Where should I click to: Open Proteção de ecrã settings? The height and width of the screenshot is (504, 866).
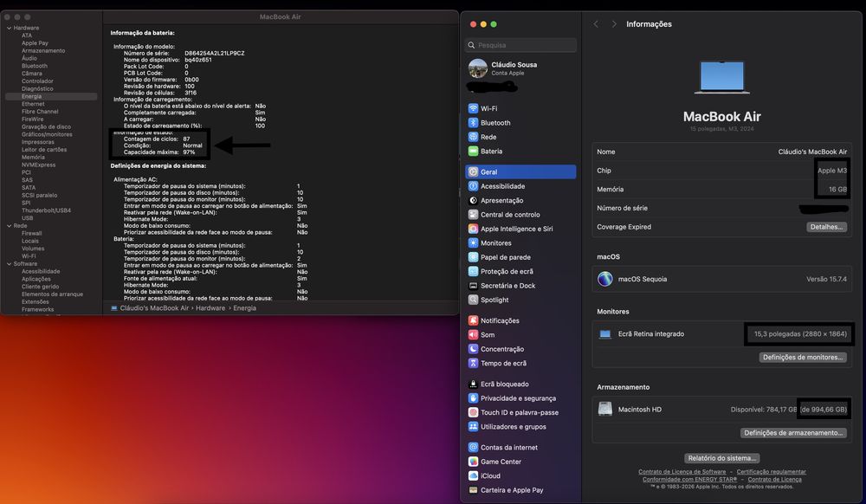tap(520, 272)
